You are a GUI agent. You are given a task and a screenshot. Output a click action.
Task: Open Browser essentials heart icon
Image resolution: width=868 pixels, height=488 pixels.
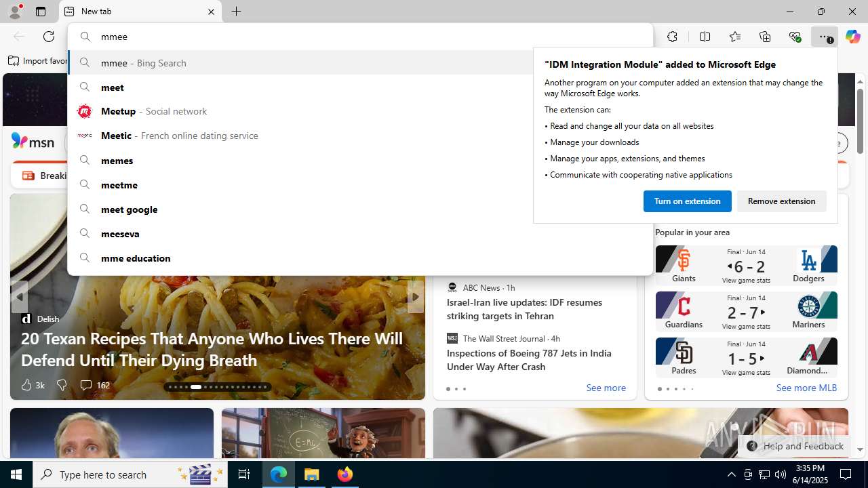click(795, 37)
